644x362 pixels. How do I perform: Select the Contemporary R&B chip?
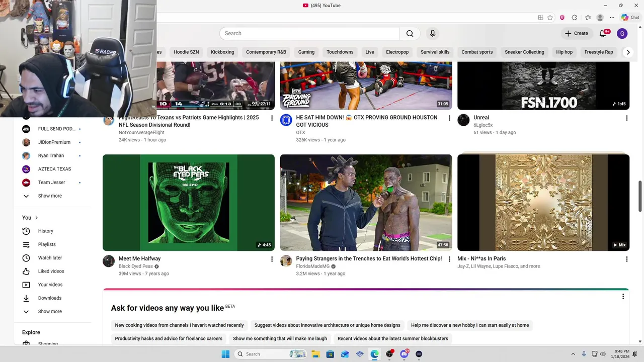tap(266, 52)
